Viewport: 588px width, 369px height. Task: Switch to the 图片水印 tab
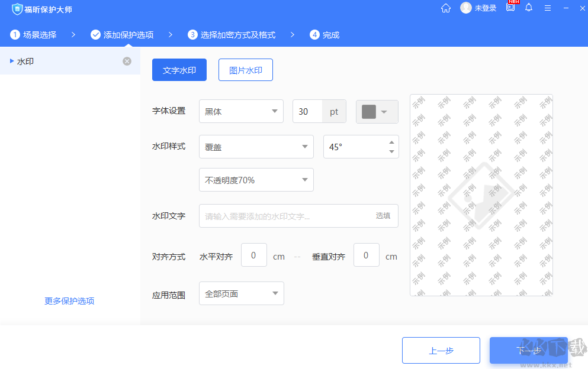point(245,69)
